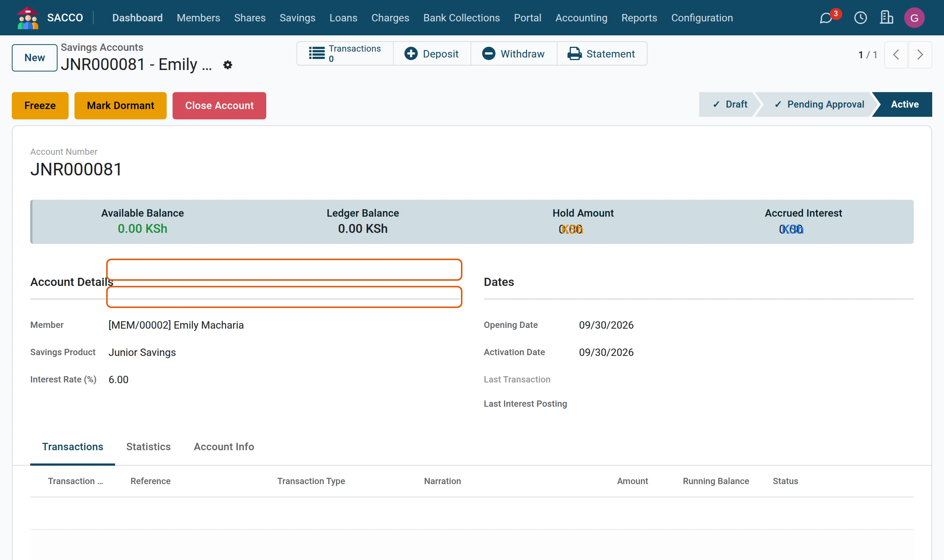
Task: Create a New savings account
Action: click(x=34, y=58)
